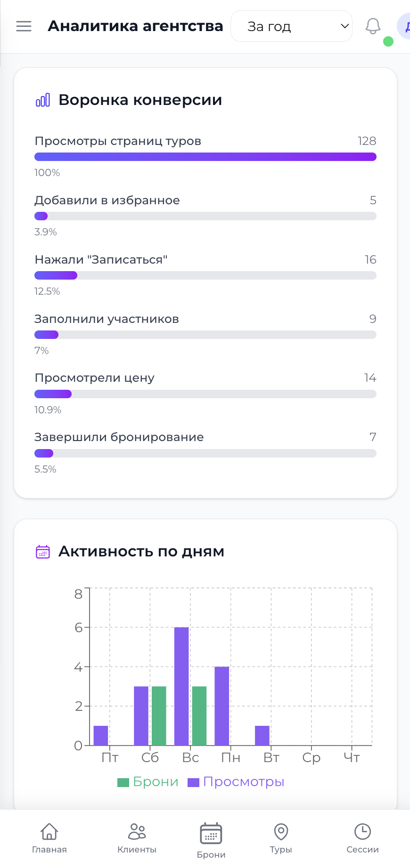This screenshot has width=410, height=868.
Task: Click the conversion funnel chart icon
Action: click(x=43, y=100)
